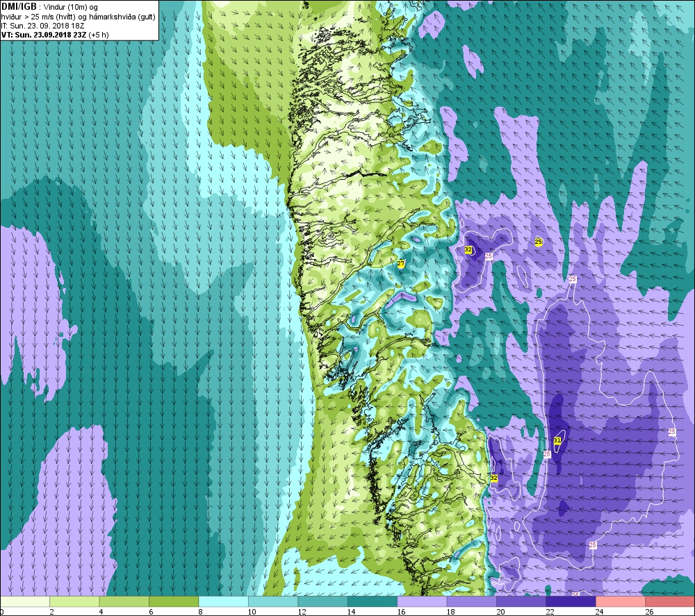695x616 pixels.
Task: Click the 14–16 m/s dark teal legend swatch
Action: (373, 601)
